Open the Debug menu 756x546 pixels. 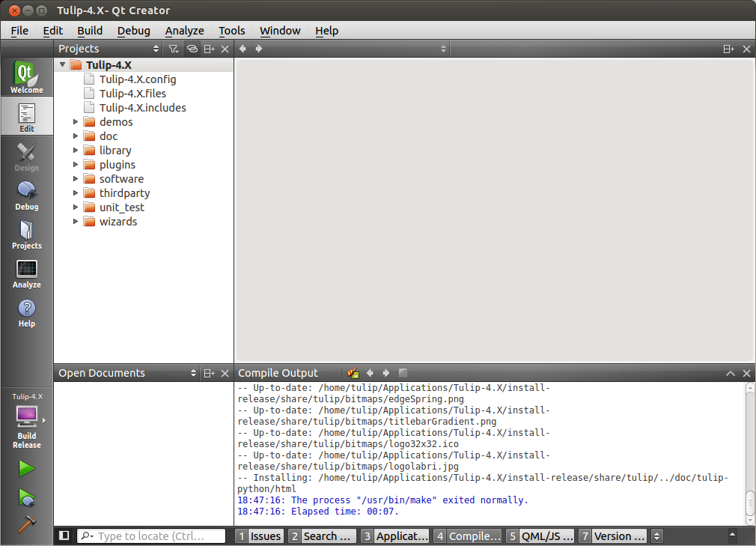pyautogui.click(x=133, y=31)
